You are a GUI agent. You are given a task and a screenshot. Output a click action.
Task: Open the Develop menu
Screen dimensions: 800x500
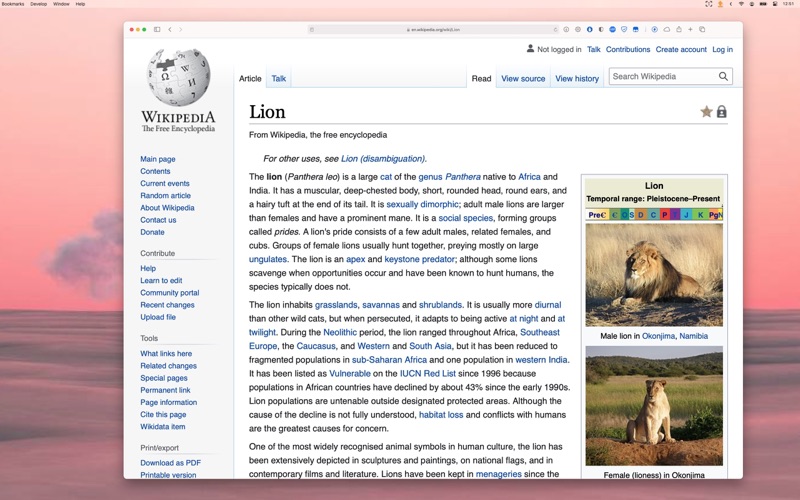38,4
